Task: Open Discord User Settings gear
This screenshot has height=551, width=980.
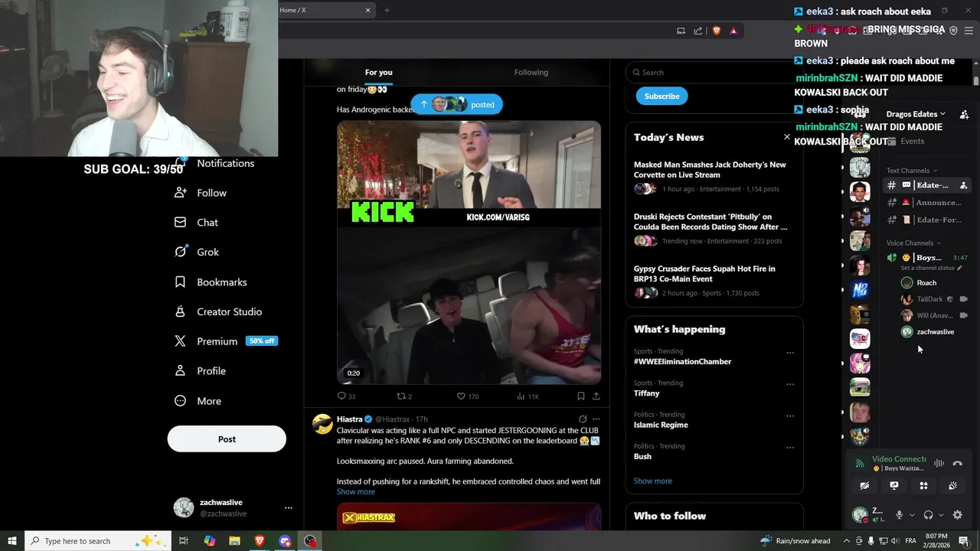Action: [x=957, y=515]
